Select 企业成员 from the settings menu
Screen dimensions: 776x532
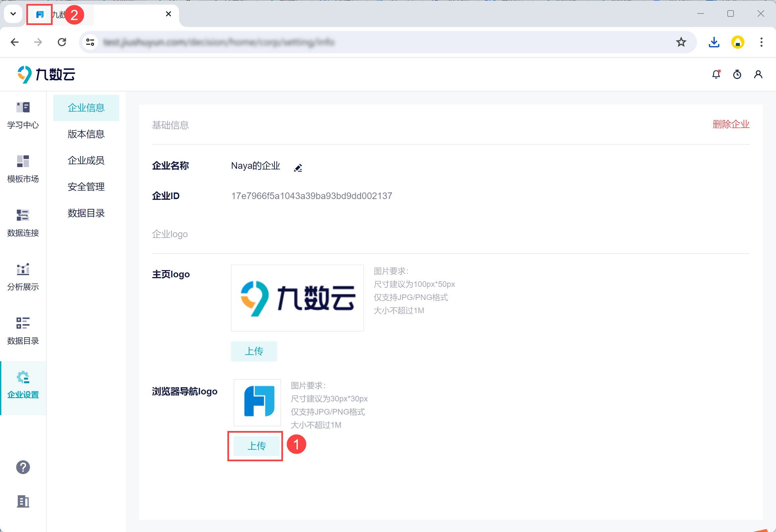[x=86, y=161]
